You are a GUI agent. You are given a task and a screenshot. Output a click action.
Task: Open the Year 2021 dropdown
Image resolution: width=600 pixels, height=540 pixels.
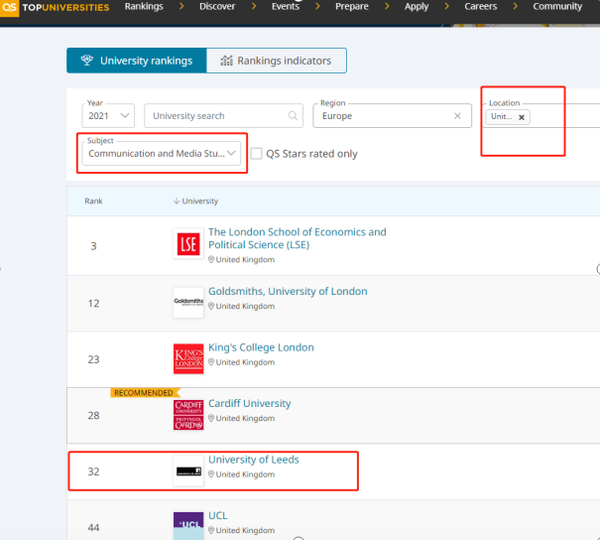[x=108, y=116]
